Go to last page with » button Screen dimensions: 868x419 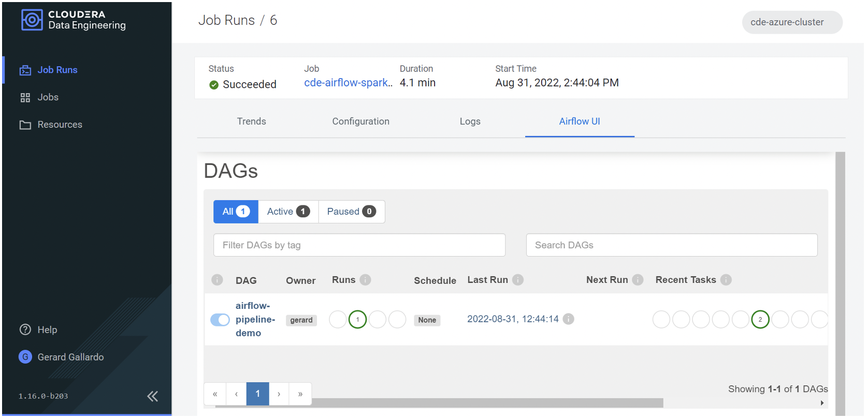300,394
